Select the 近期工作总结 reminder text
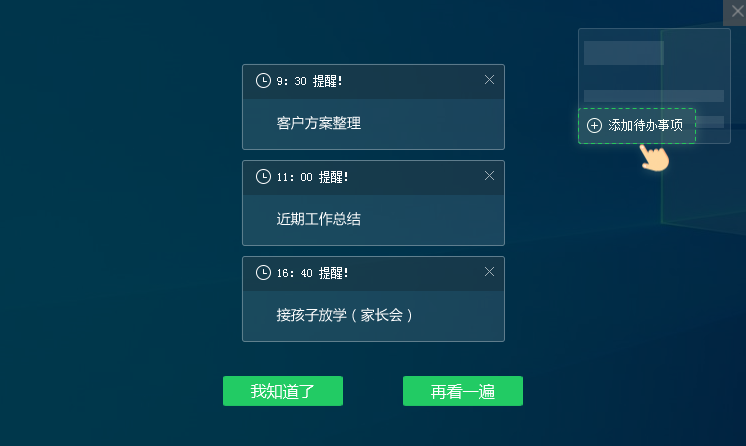Screen dimensions: 746x446 click(319, 219)
